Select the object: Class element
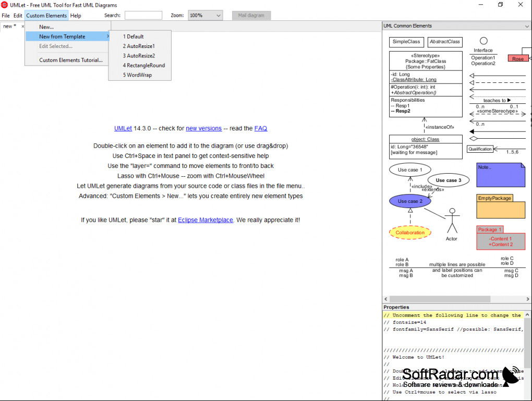Screen dimensions: 532x401 (x=426, y=147)
